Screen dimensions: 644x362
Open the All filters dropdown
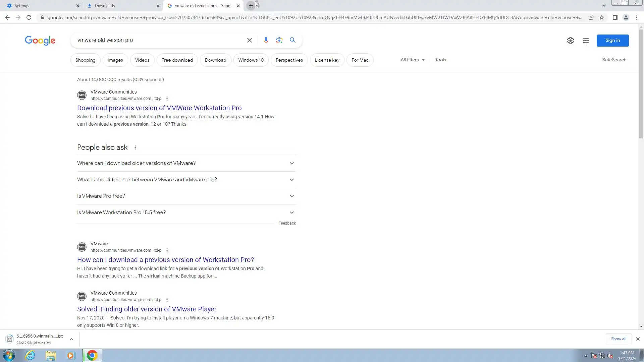pos(412,60)
